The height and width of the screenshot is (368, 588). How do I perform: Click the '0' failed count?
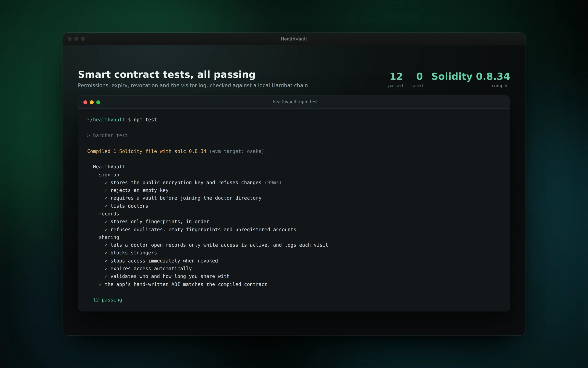point(419,77)
